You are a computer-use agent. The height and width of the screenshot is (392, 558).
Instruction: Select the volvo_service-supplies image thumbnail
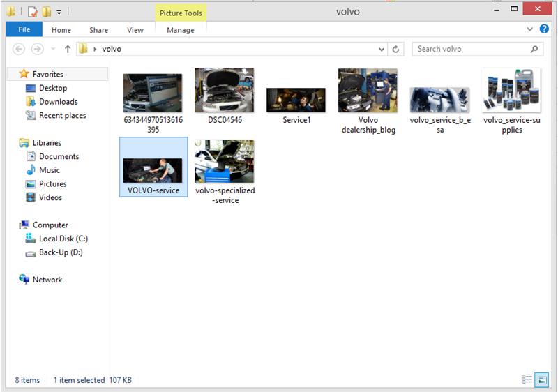[x=511, y=91]
